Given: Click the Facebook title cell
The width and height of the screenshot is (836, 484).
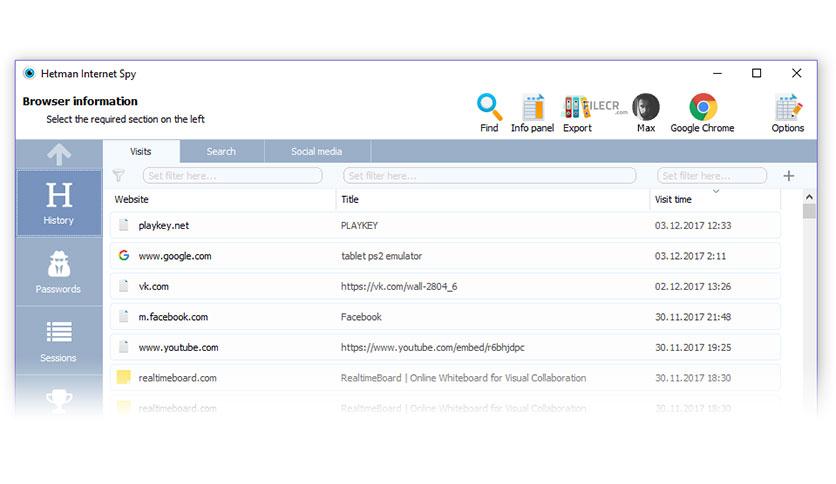Looking at the screenshot, I should click(361, 317).
